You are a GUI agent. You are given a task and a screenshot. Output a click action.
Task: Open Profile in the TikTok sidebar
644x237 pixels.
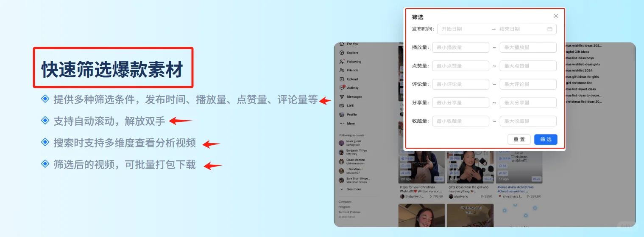348,114
